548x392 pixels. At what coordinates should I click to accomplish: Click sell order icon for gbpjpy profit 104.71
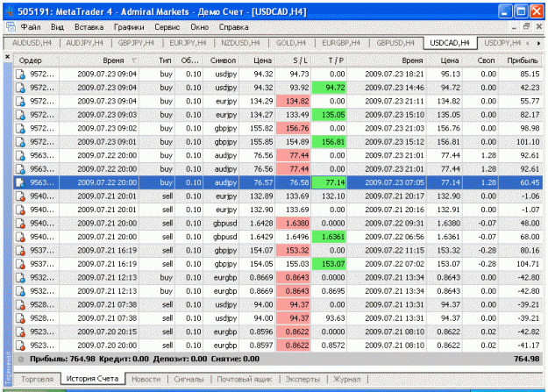21,264
